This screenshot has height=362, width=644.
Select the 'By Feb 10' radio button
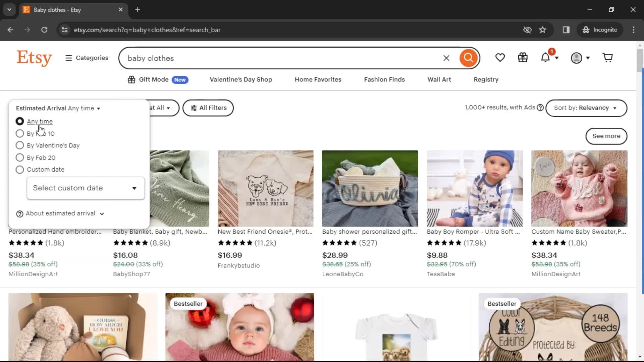(19, 133)
